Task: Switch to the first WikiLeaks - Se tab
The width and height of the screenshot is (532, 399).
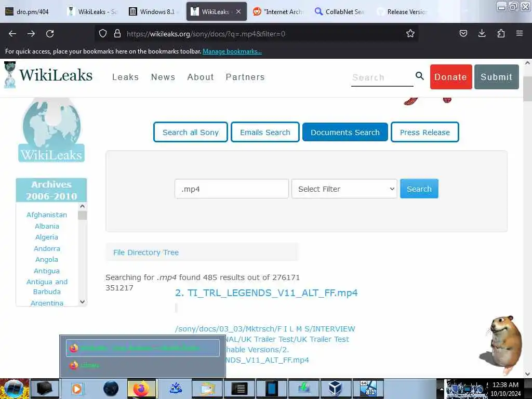Action: pyautogui.click(x=92, y=11)
